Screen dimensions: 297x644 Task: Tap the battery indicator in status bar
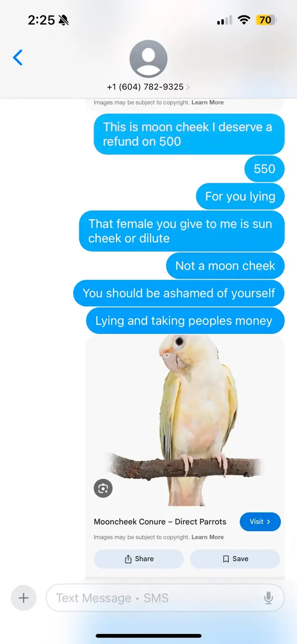pos(266,20)
